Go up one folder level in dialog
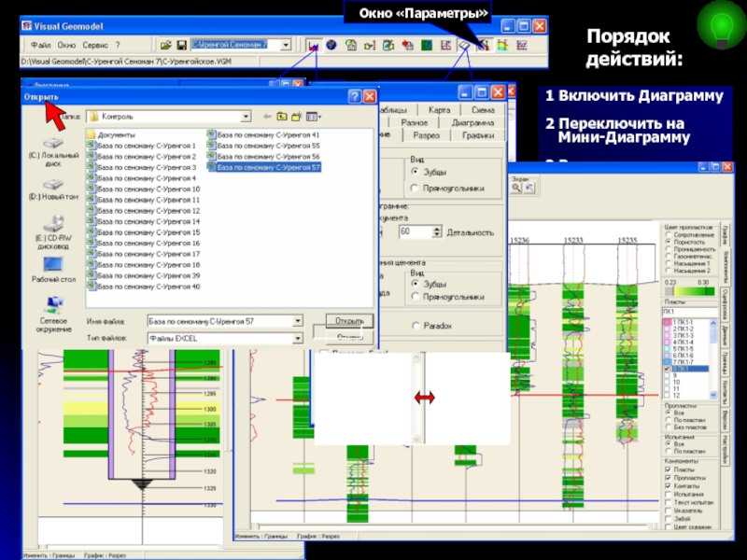The width and height of the screenshot is (747, 560). click(x=280, y=117)
